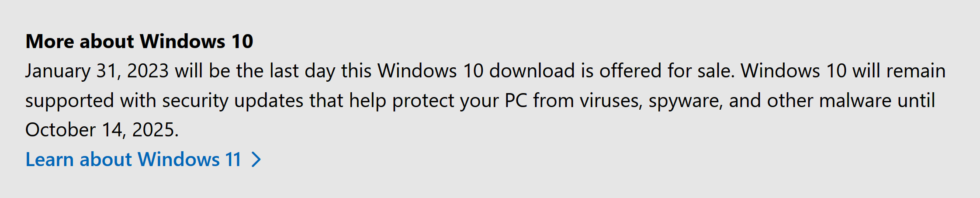The image size is (980, 198).
Task: Click the word until in the paragraph
Action: (x=916, y=101)
